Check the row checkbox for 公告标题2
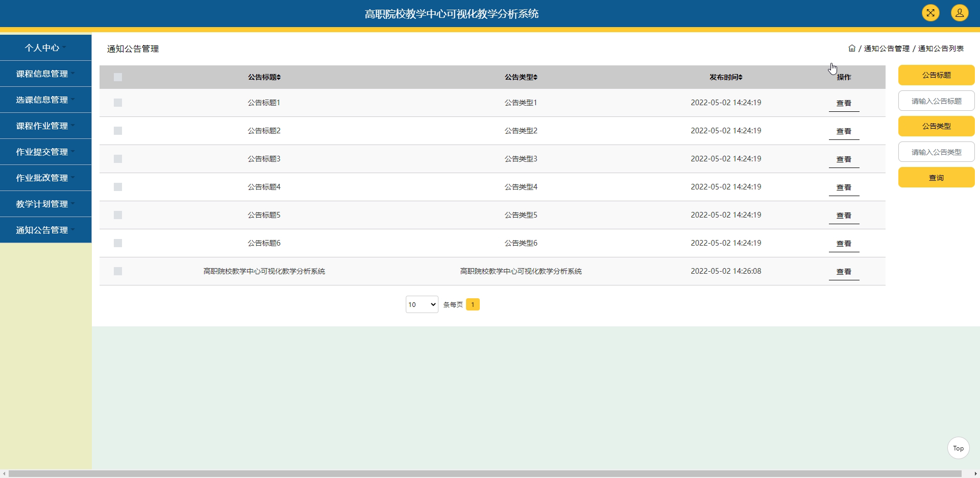Viewport: 980px width, 478px height. point(118,131)
